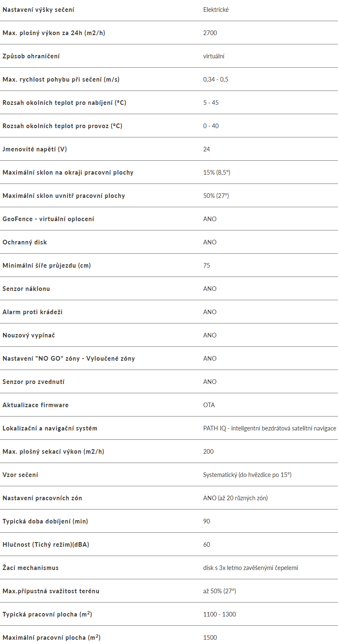The width and height of the screenshot is (338, 644).
Task: Click the "Žací mechanismus" row label
Action: (30, 567)
